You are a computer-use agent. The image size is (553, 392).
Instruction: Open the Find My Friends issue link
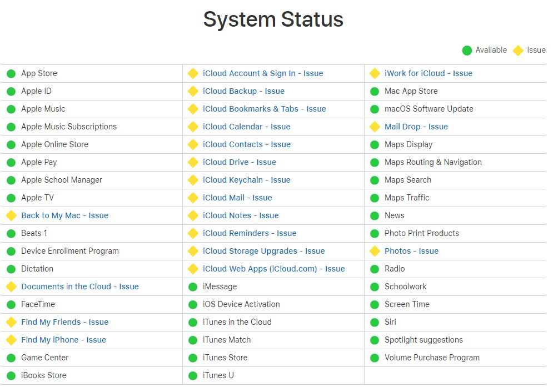[x=64, y=322]
